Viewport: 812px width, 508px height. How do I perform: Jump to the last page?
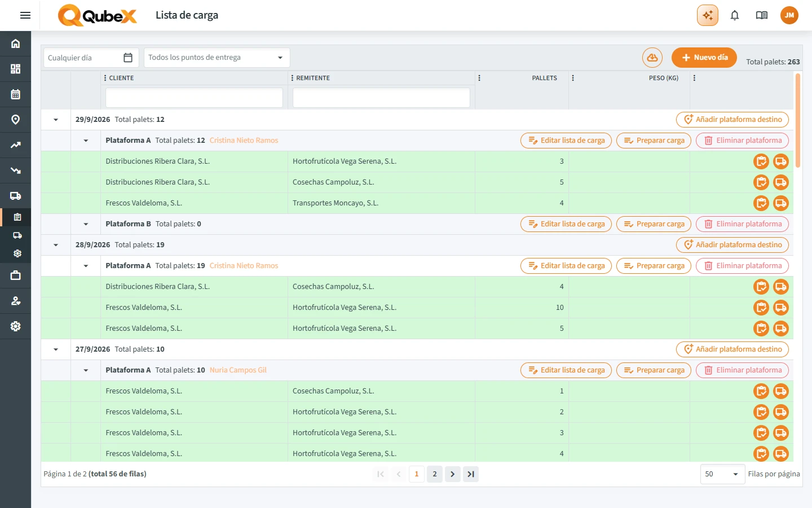click(x=471, y=474)
